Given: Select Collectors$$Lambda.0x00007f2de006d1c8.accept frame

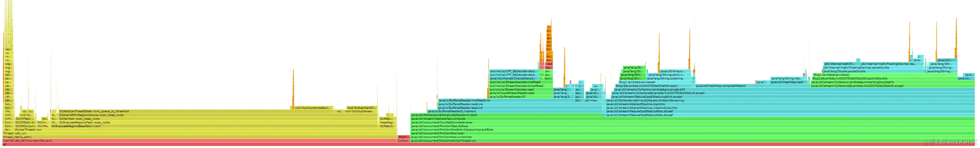Looking at the screenshot, I should tap(793, 93).
